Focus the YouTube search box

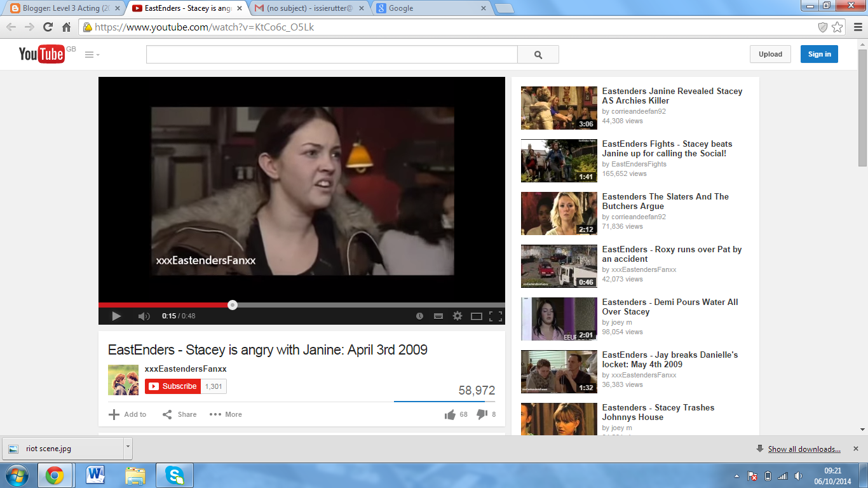pos(332,55)
